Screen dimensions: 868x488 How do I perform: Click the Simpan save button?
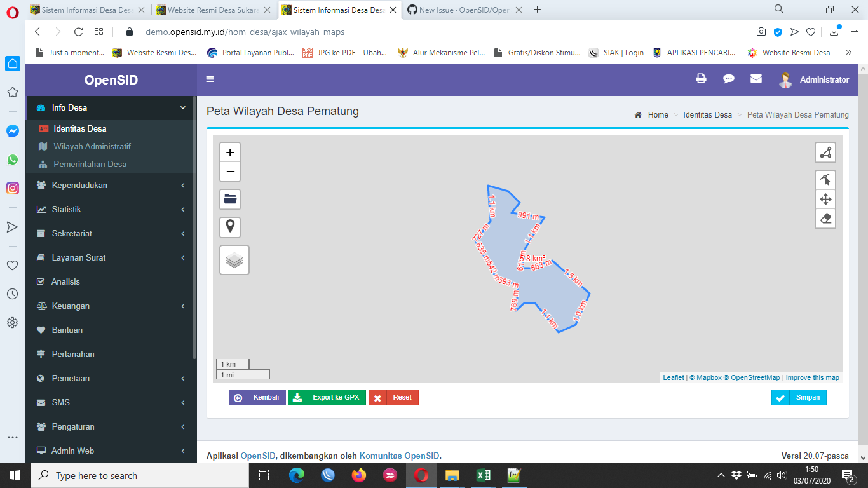coord(799,398)
